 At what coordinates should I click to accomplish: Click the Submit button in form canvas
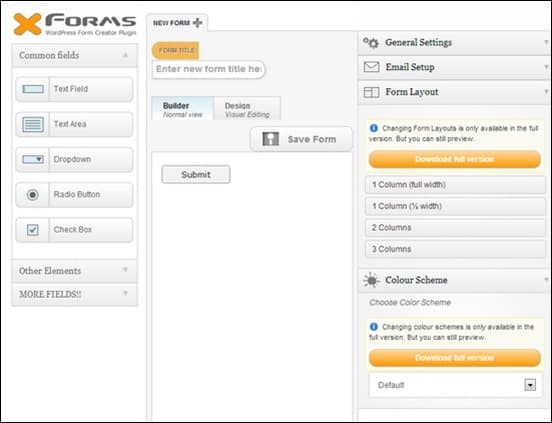click(196, 175)
